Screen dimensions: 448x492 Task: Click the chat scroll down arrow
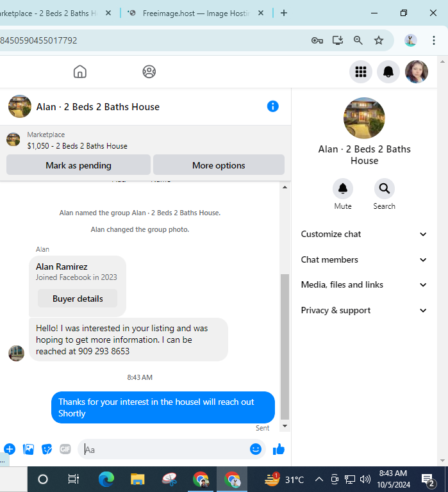(285, 426)
